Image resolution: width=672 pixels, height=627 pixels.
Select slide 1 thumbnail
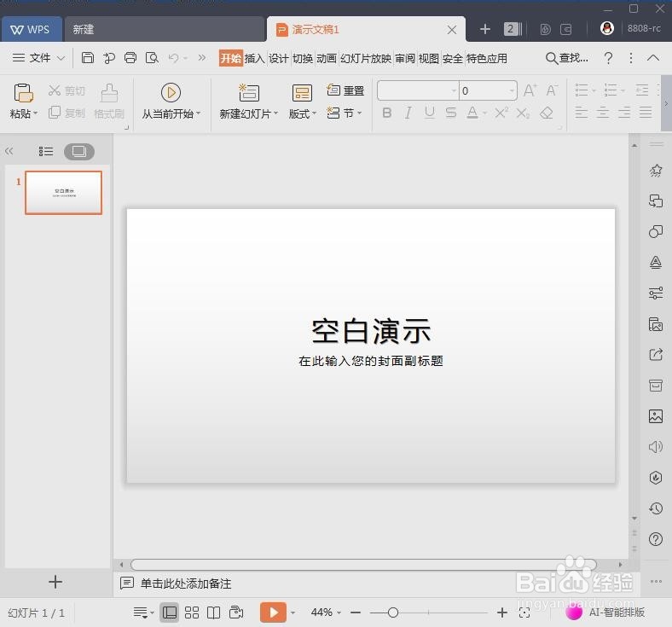63,193
